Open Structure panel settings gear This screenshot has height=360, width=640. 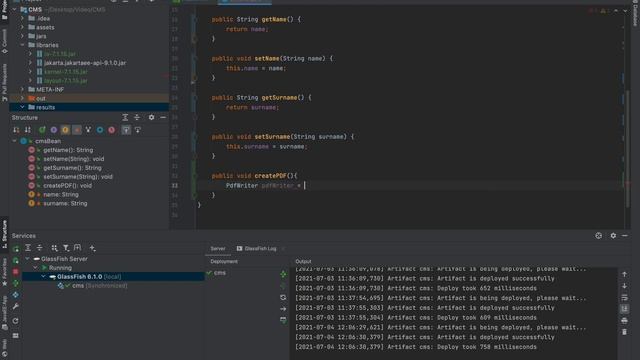point(151,118)
